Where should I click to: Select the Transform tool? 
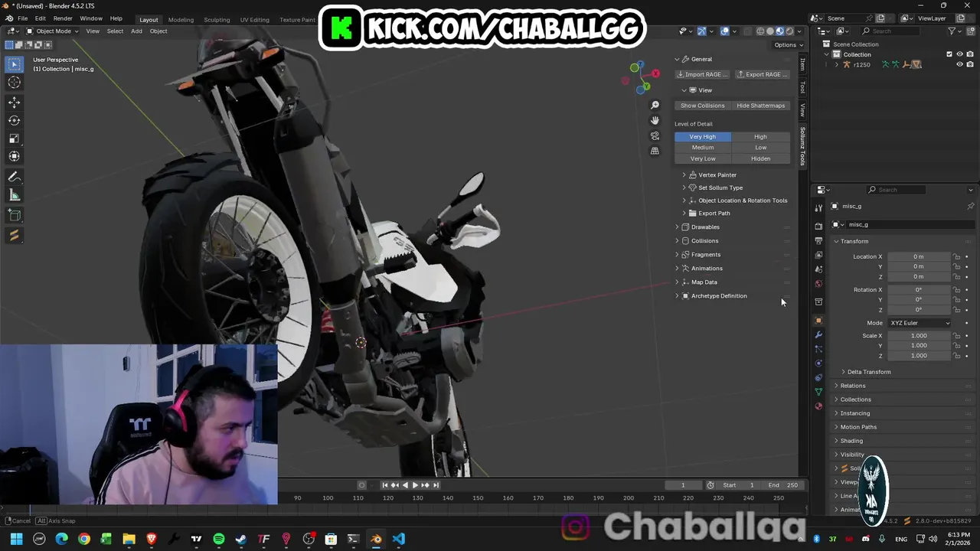pyautogui.click(x=15, y=156)
